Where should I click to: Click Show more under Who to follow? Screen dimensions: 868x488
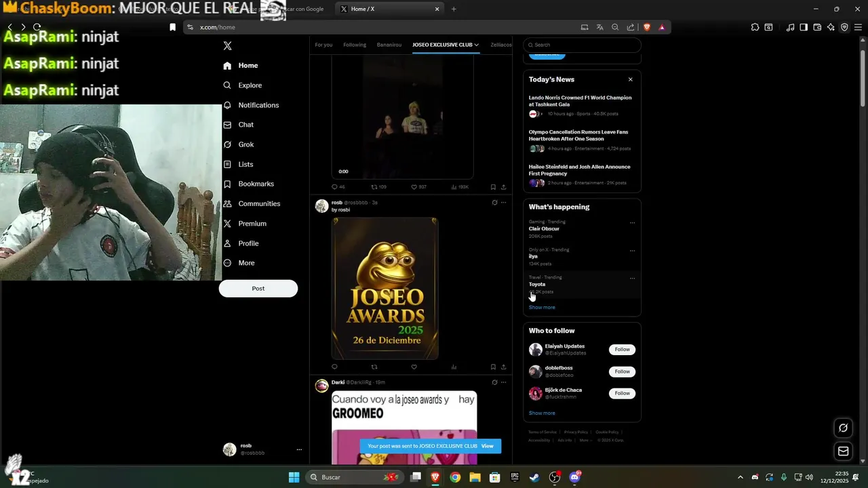542,413
